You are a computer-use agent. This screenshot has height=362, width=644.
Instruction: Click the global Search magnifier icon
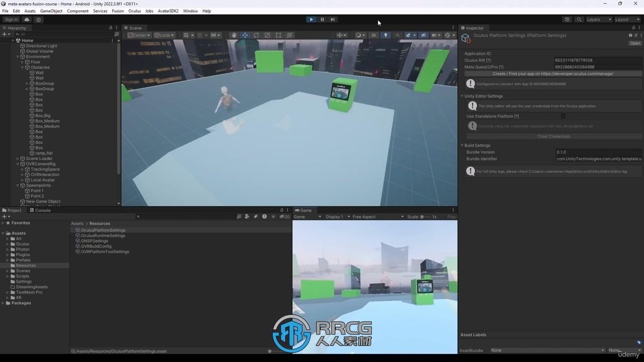(579, 20)
